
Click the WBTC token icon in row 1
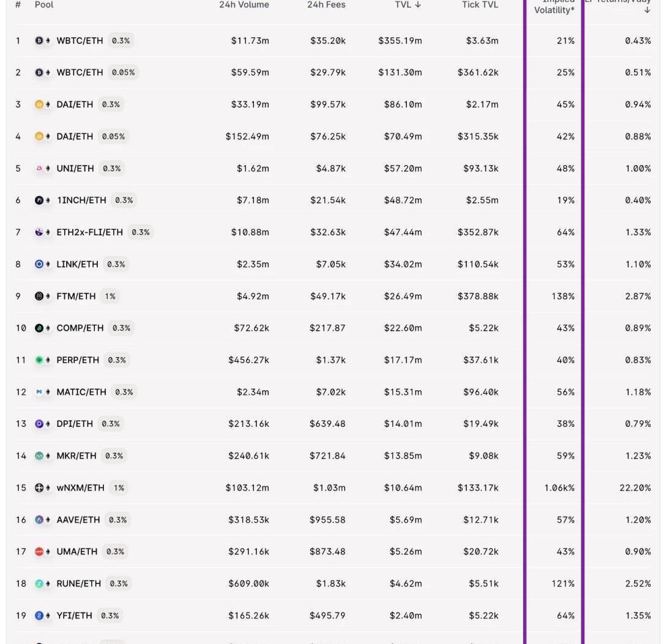point(40,40)
